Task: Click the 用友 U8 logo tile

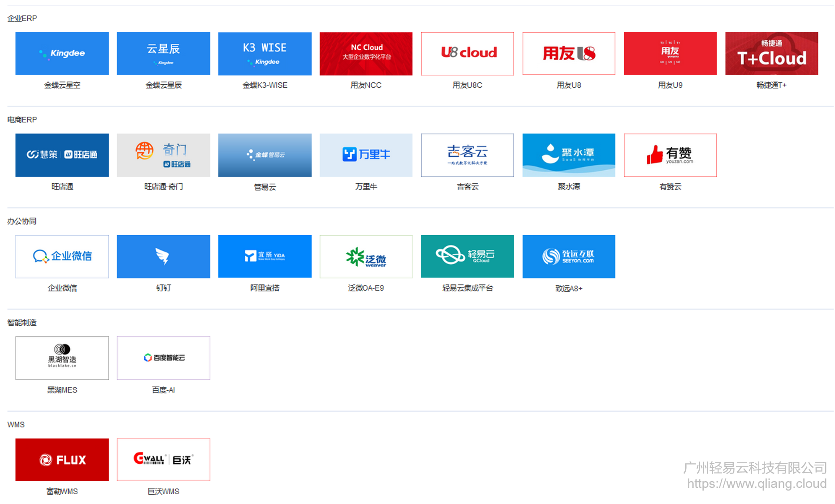Action: tap(569, 53)
